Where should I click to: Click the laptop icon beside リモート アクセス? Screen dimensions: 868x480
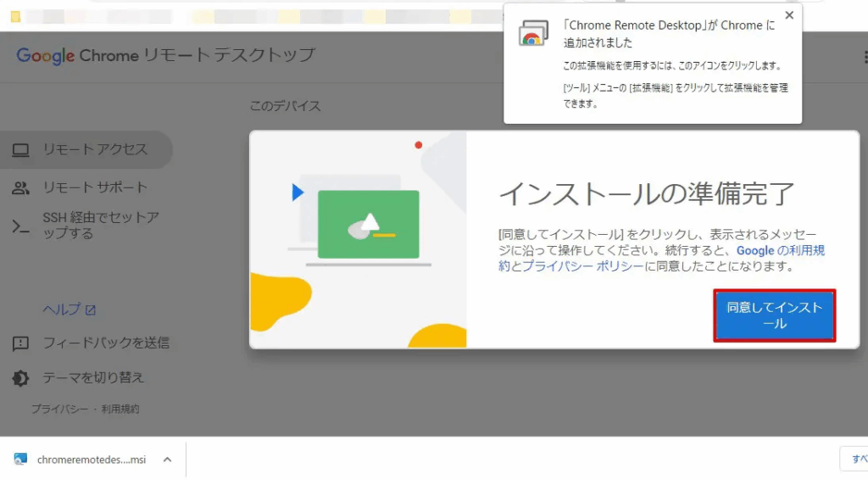pyautogui.click(x=21, y=150)
